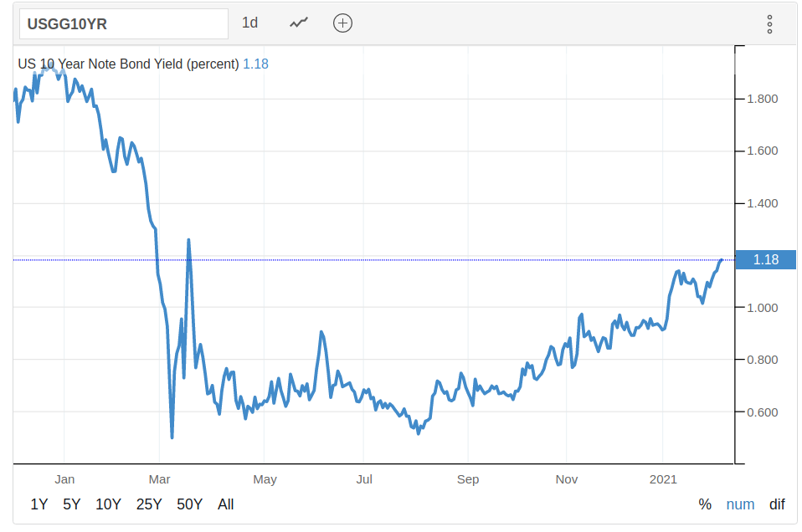802x532 pixels.
Task: Select the 5Y time range
Action: pyautogui.click(x=72, y=504)
